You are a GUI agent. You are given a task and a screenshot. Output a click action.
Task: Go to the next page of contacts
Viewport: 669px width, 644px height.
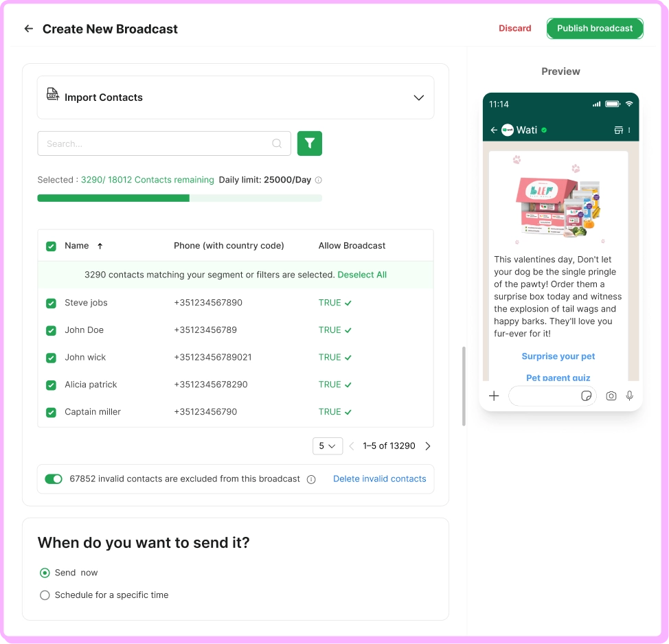pyautogui.click(x=427, y=446)
